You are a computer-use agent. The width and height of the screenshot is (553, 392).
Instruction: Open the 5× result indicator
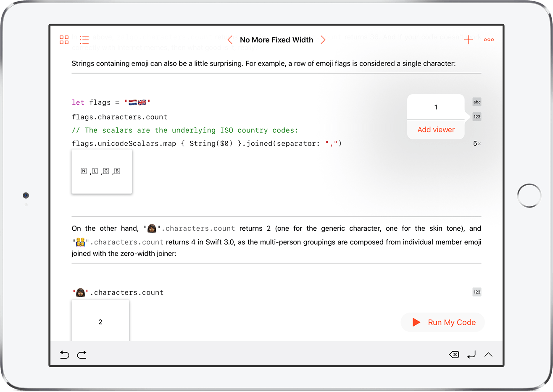(x=477, y=144)
